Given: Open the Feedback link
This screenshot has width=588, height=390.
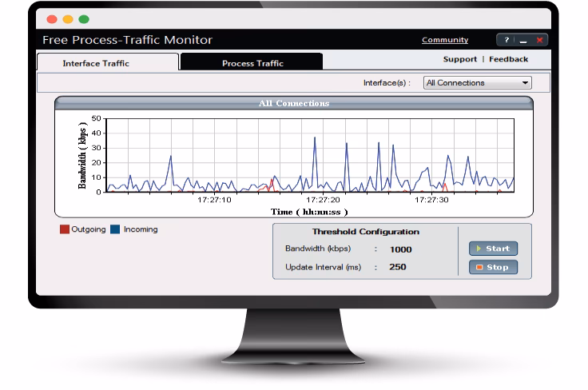Looking at the screenshot, I should (508, 59).
